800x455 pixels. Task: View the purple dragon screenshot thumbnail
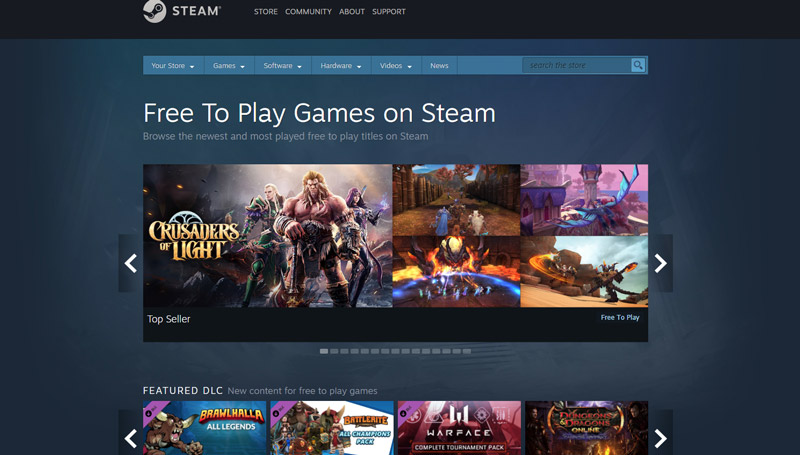pos(584,199)
